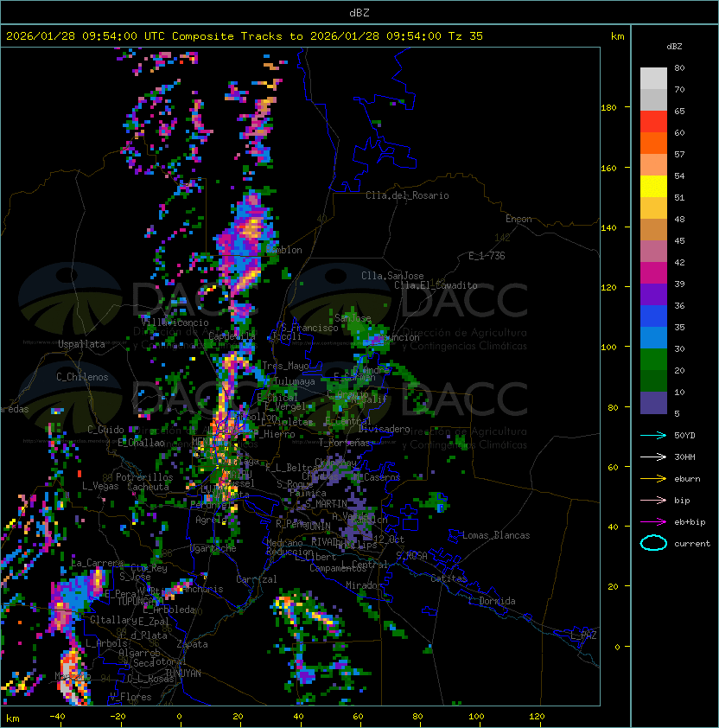Select the Ugarteche place label
Image resolution: width=719 pixels, height=728 pixels.
click(x=213, y=548)
